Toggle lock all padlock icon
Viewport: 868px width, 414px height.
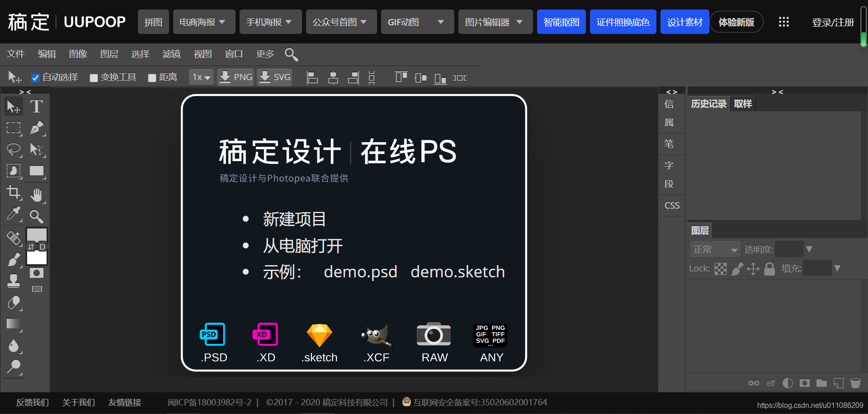[769, 269]
